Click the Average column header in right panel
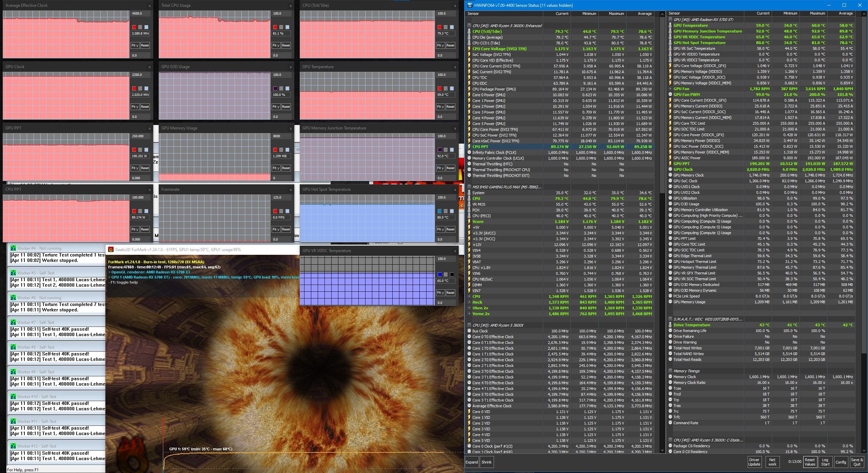This screenshot has width=868, height=473. point(841,14)
